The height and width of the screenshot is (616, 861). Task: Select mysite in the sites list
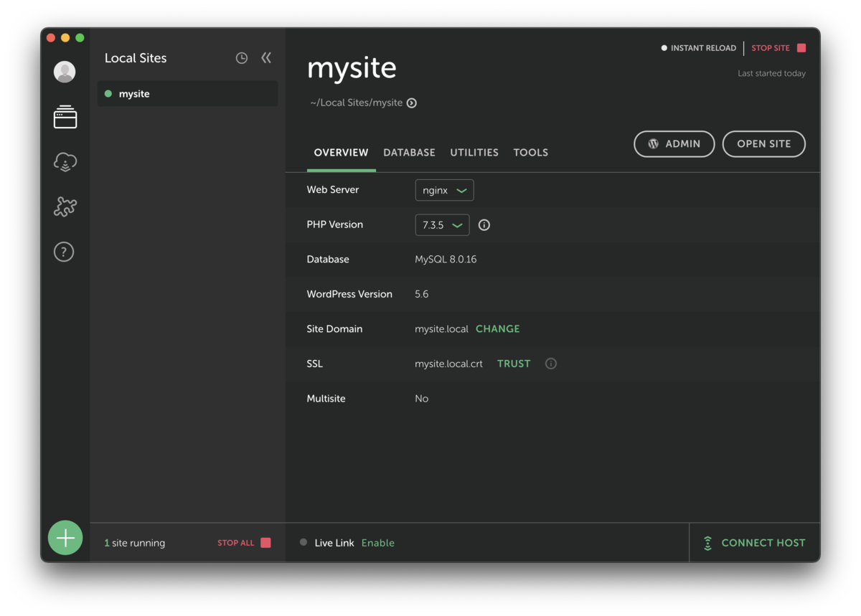coord(187,94)
